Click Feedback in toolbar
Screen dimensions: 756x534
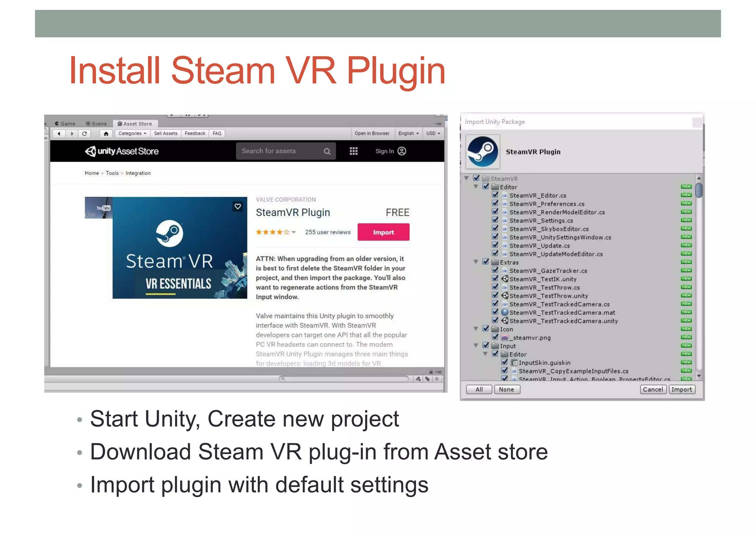[x=195, y=134]
